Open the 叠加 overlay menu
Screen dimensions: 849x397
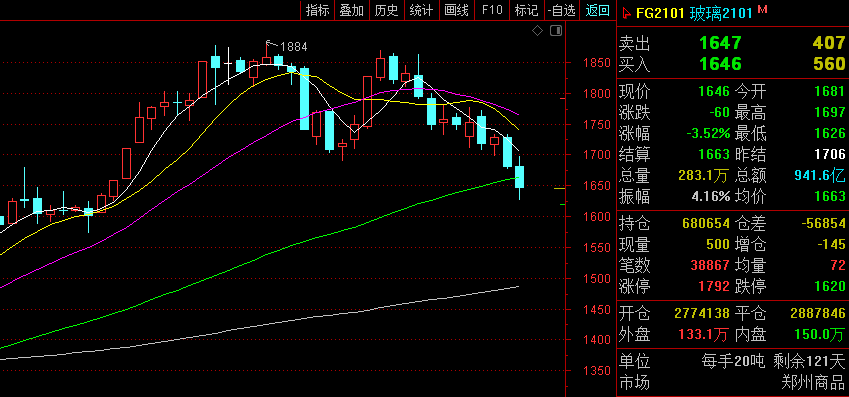[352, 10]
